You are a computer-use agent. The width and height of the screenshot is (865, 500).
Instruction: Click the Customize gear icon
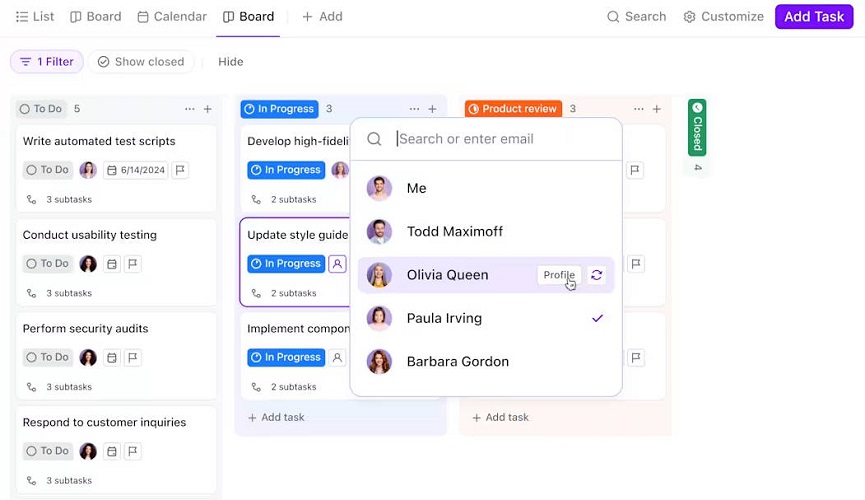pyautogui.click(x=689, y=17)
